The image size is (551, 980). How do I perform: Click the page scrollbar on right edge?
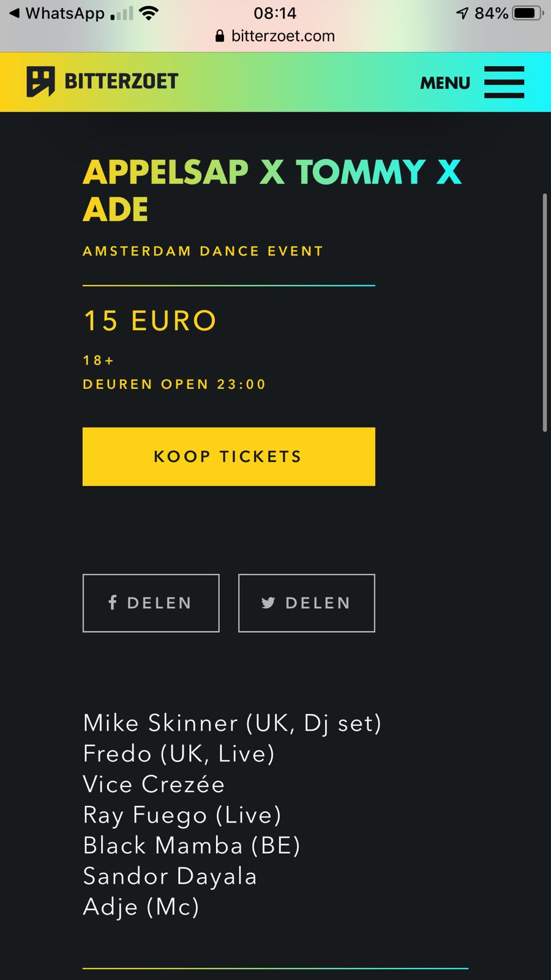tap(544, 312)
